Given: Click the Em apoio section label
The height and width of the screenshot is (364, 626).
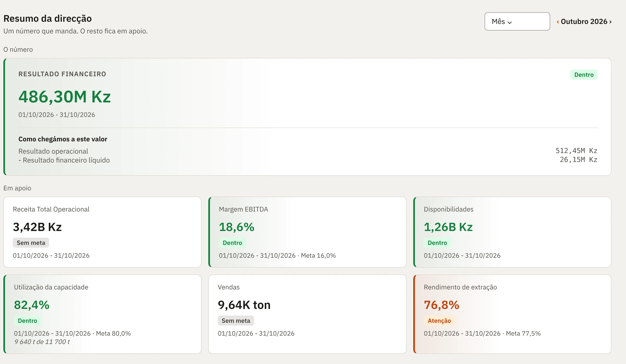Looking at the screenshot, I should point(17,188).
